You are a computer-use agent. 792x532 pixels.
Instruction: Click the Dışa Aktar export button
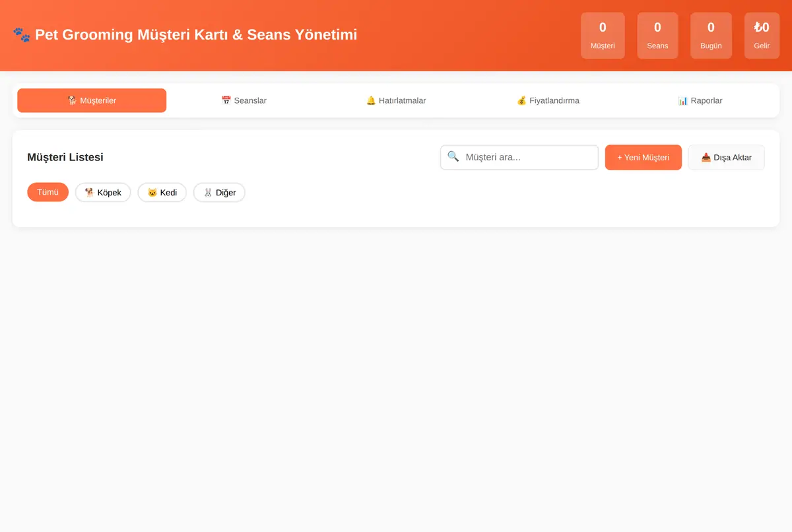pyautogui.click(x=726, y=157)
